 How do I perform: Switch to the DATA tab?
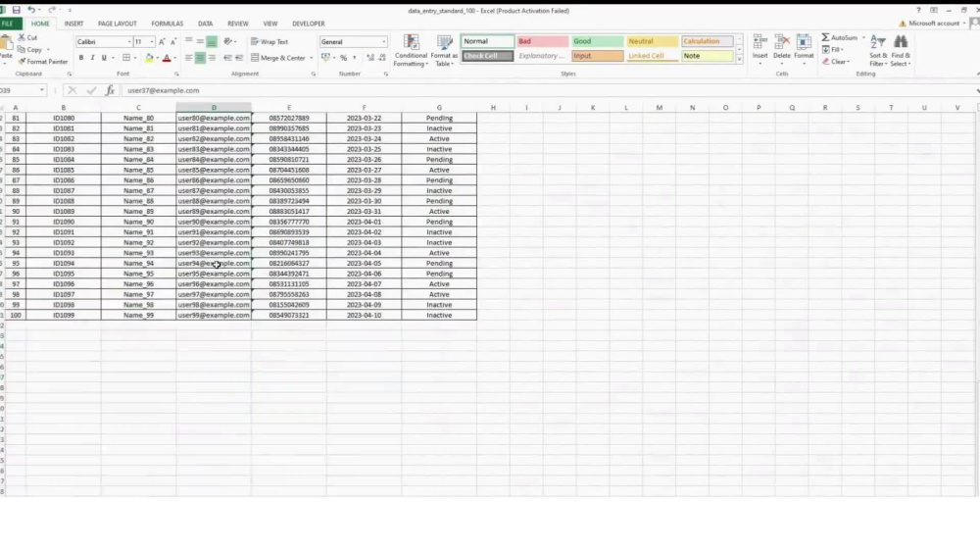click(205, 24)
